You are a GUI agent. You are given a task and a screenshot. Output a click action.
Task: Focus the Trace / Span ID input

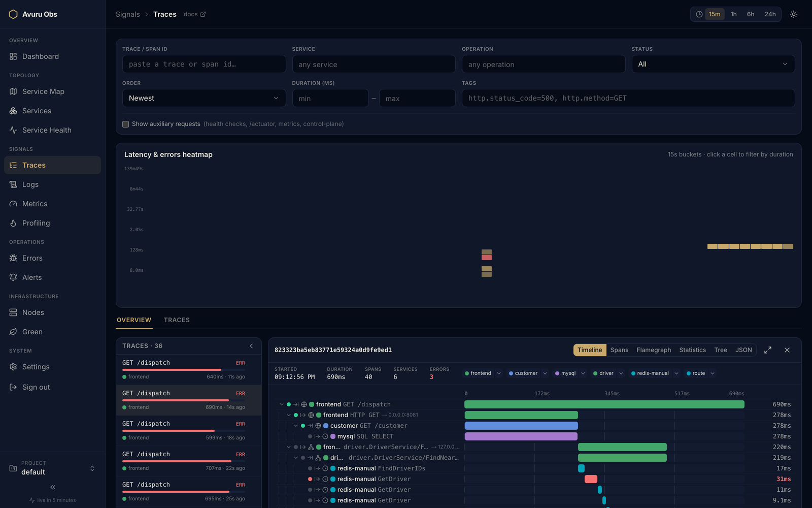pyautogui.click(x=204, y=64)
